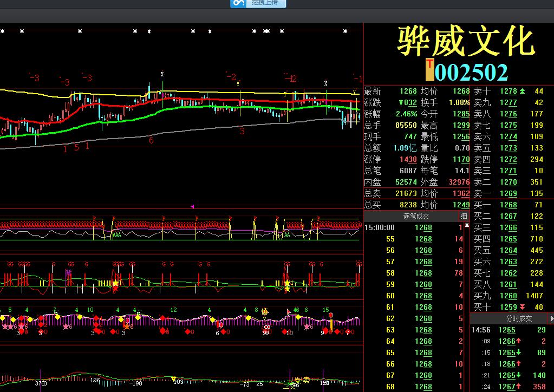Screen dimensions: 554x392
Task: Click the red T marker beside code 002502
Action: tap(429, 69)
